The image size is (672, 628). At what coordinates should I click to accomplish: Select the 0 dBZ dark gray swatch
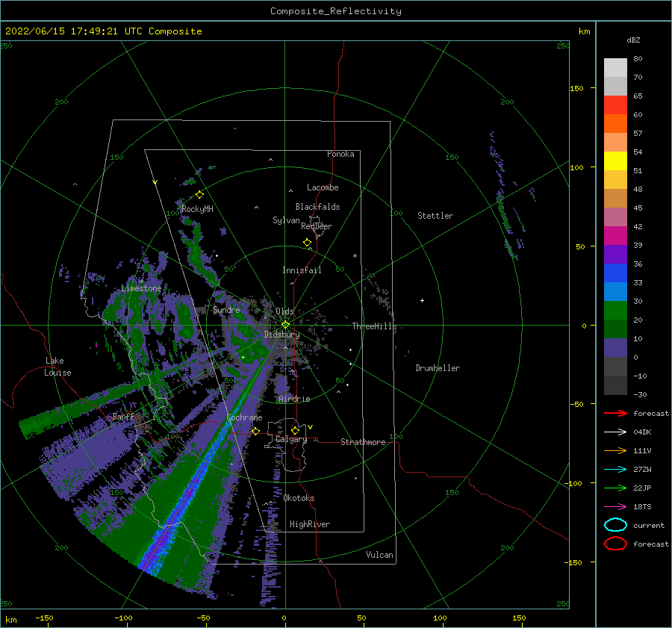[x=615, y=366]
